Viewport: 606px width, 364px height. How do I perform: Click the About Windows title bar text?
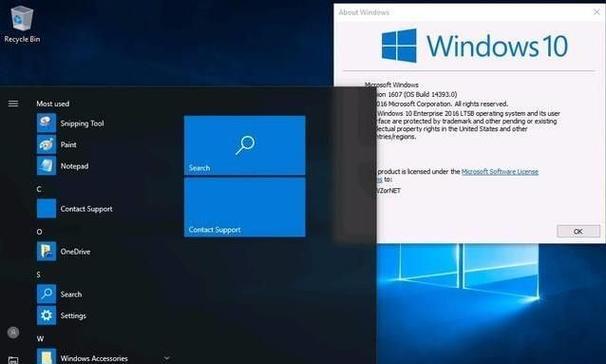click(364, 12)
